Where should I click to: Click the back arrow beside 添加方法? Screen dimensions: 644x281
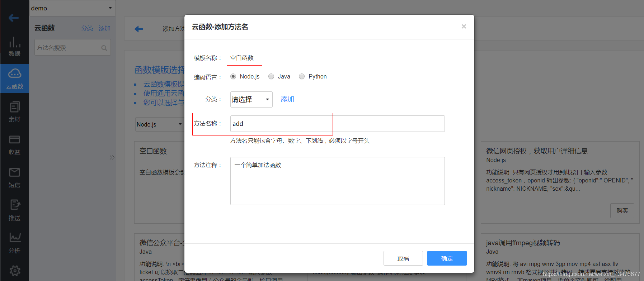point(138,29)
